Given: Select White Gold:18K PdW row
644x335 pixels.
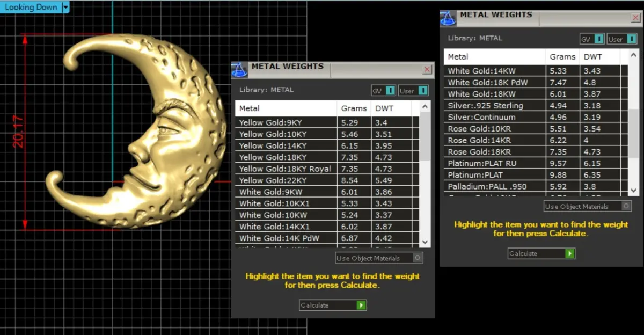Looking at the screenshot, I should [x=536, y=83].
